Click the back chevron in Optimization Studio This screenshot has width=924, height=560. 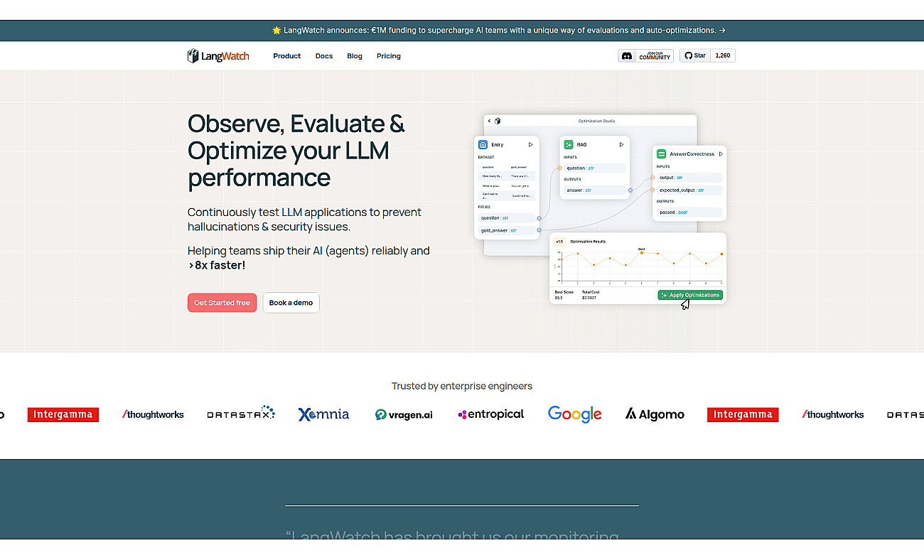(489, 121)
